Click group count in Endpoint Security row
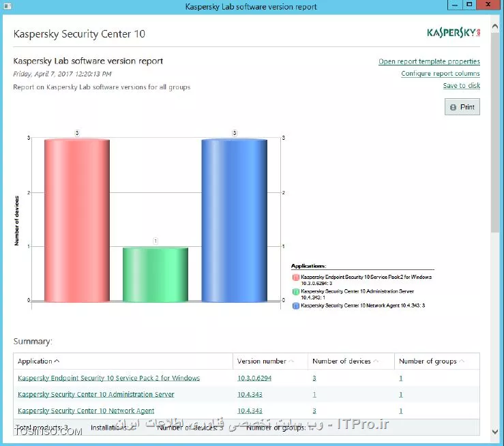Viewport: 504px width, 446px height. click(401, 378)
